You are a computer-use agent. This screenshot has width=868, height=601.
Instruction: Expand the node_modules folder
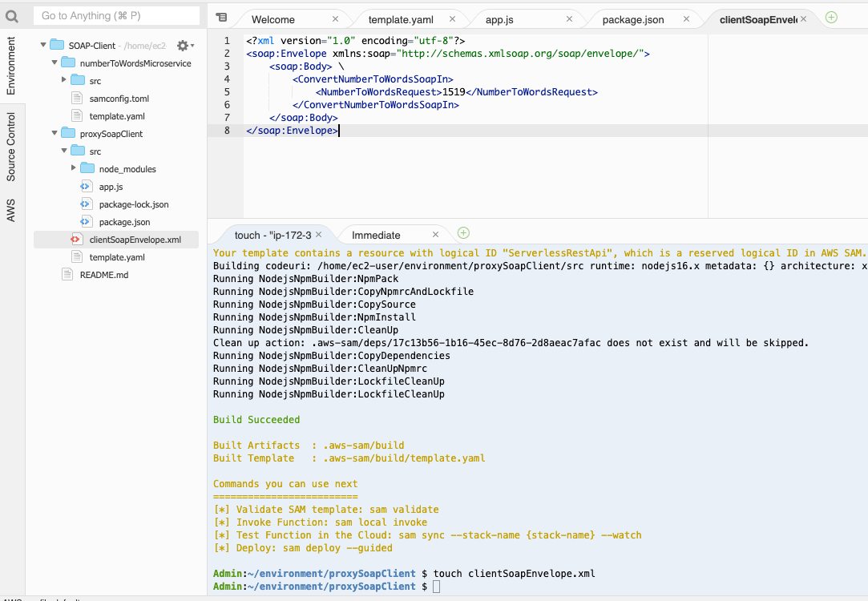(74, 169)
